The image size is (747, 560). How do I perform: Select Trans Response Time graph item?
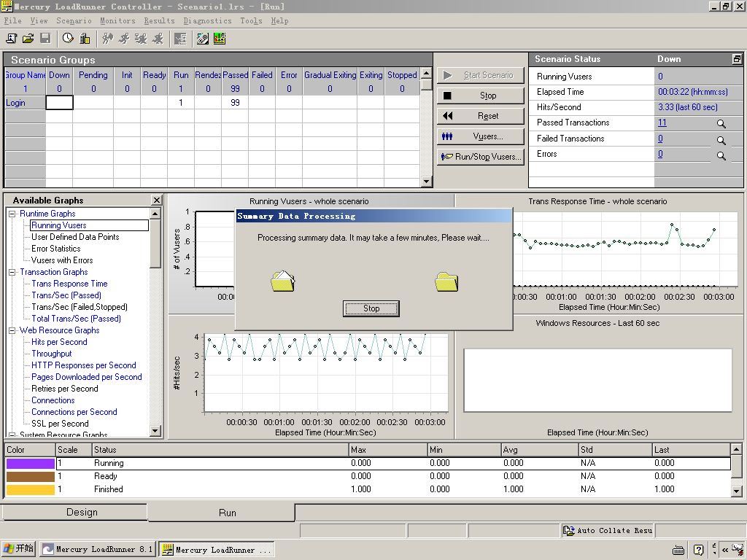tap(69, 284)
